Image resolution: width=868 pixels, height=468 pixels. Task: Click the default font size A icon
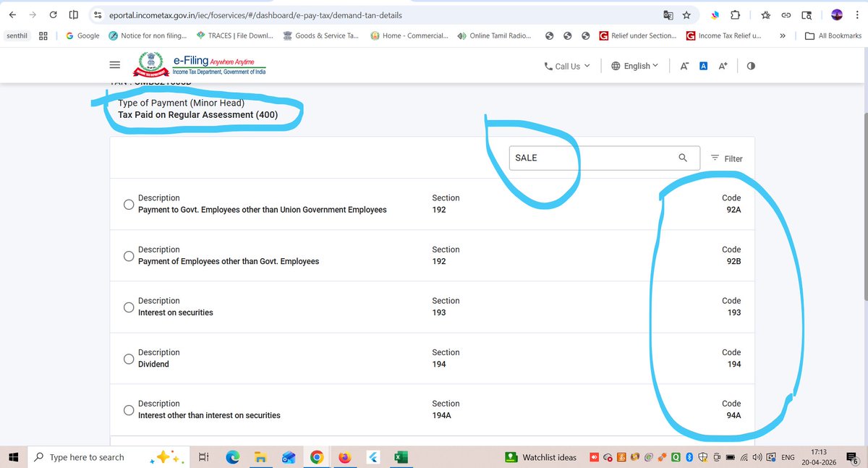pyautogui.click(x=703, y=65)
